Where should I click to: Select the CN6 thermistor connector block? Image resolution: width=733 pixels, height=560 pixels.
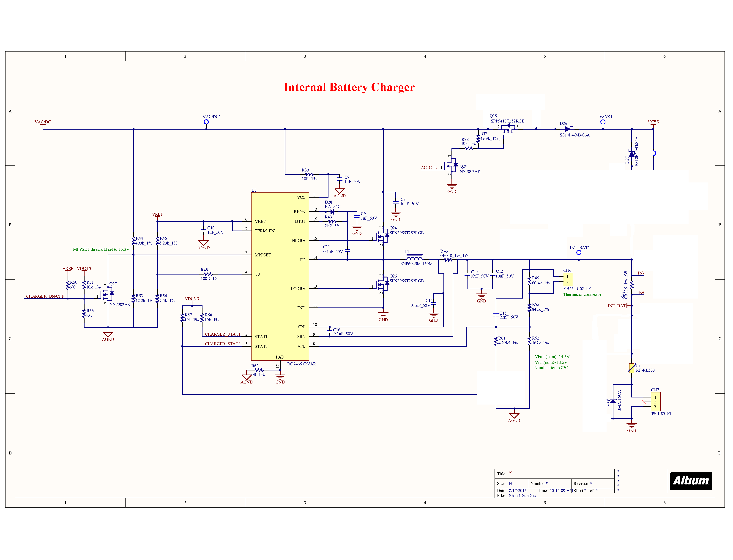coord(568,279)
